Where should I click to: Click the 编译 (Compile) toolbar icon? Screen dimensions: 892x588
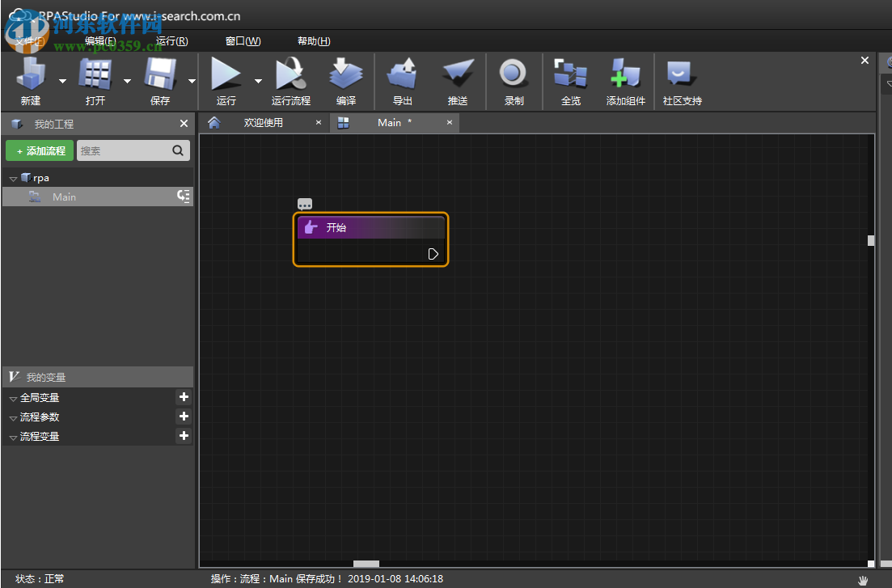click(x=346, y=75)
